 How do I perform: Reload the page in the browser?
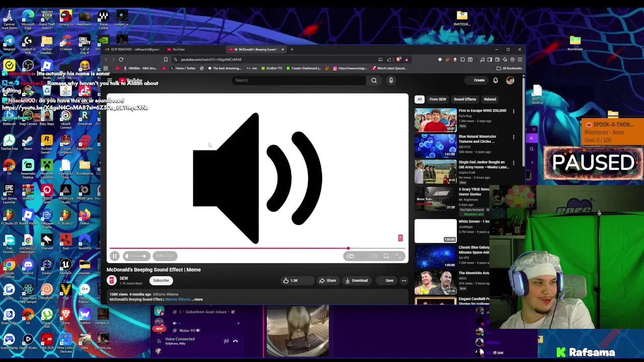coord(121,59)
